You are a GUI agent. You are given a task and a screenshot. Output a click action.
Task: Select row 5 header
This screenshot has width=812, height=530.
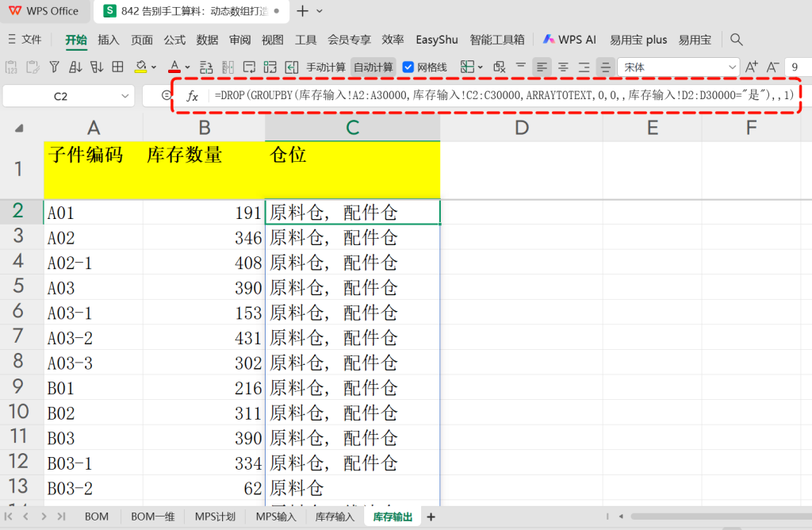(x=18, y=286)
